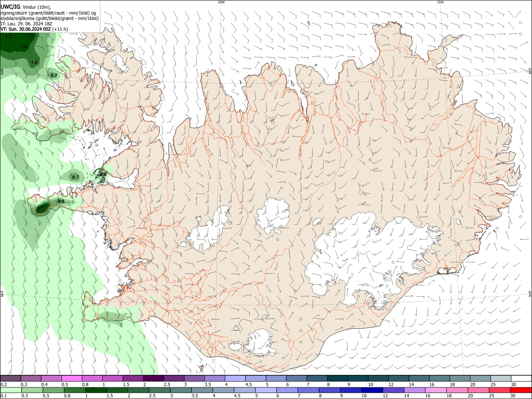Click the 1.0 precipitation value label

[x=34, y=63]
